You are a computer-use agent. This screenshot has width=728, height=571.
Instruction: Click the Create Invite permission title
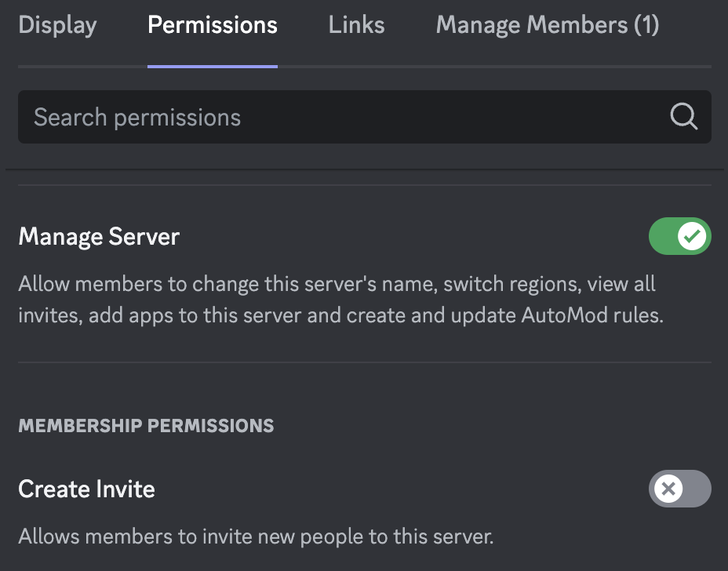[86, 489]
